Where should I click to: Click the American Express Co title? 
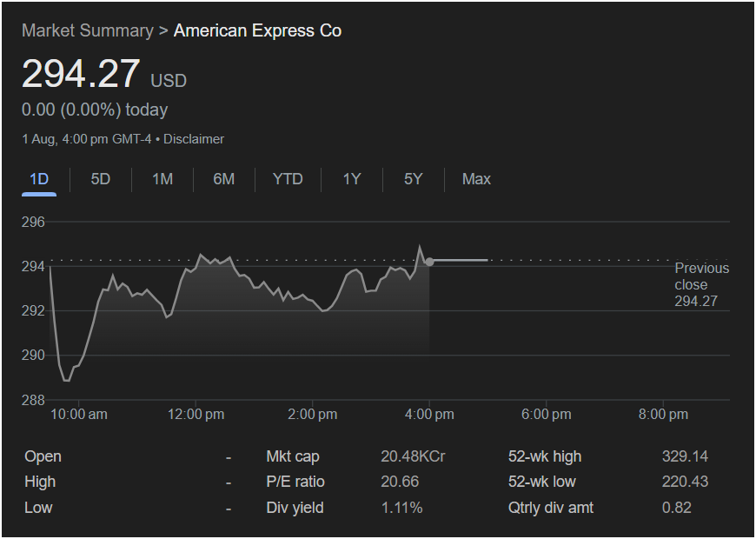point(257,31)
